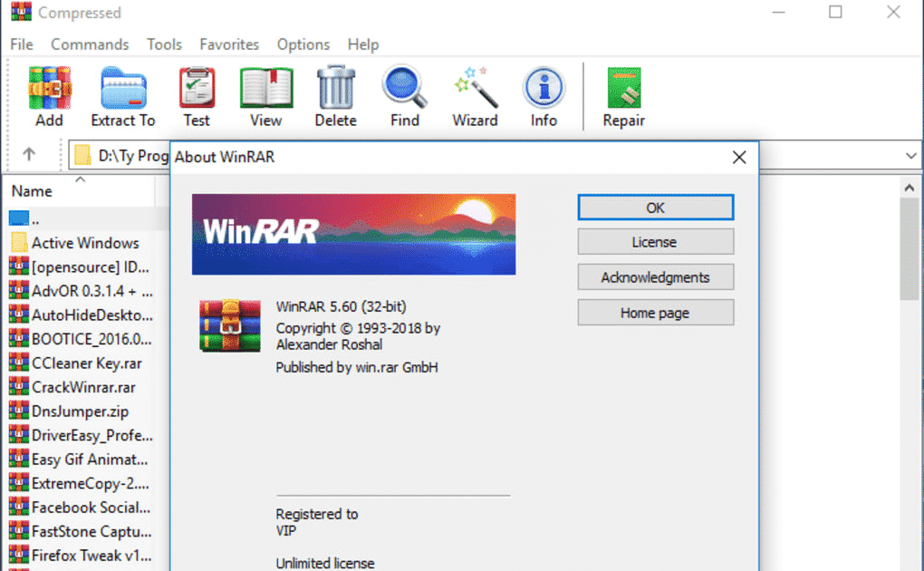The image size is (924, 571).
Task: Open the Home page link button
Action: coord(655,312)
